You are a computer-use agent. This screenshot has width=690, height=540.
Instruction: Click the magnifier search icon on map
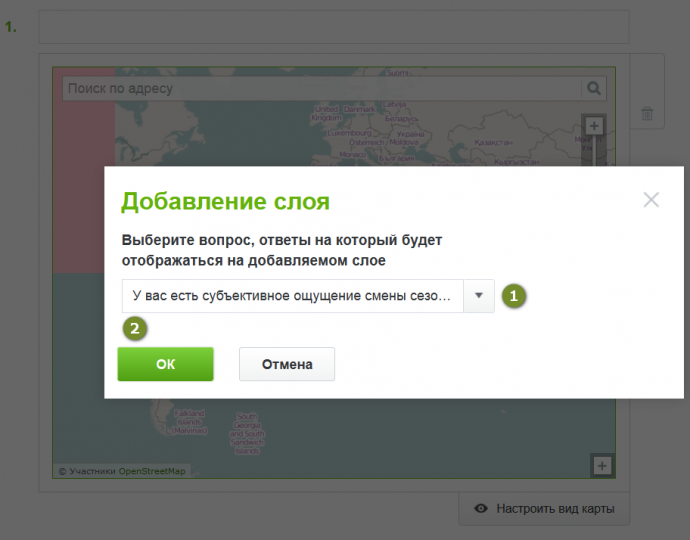tap(594, 89)
